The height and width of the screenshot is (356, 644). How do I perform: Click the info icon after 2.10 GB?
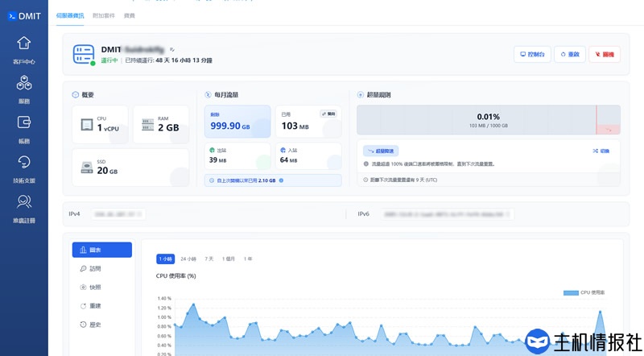pyautogui.click(x=281, y=180)
